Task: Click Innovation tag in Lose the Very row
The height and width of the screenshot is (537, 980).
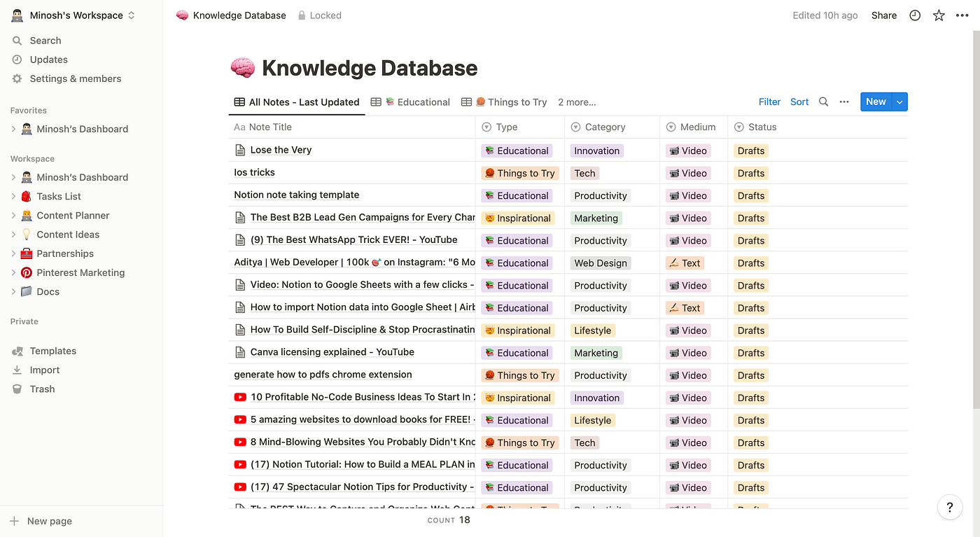Action: pos(597,151)
